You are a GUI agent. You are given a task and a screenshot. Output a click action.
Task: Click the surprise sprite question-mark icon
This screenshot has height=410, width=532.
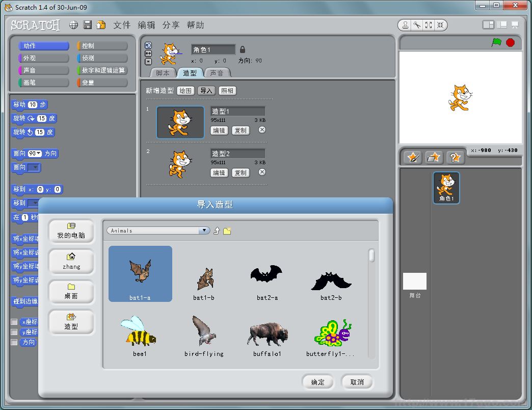[x=455, y=158]
